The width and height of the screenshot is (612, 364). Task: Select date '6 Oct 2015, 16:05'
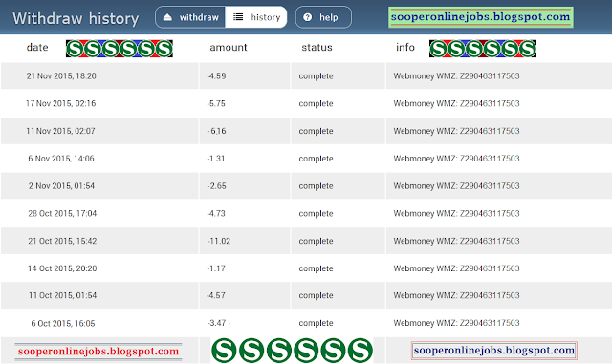[63, 324]
